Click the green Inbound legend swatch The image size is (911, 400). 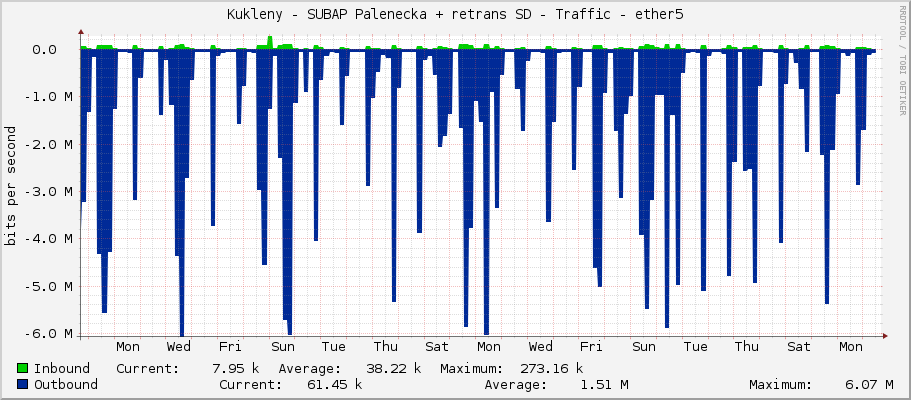23,368
